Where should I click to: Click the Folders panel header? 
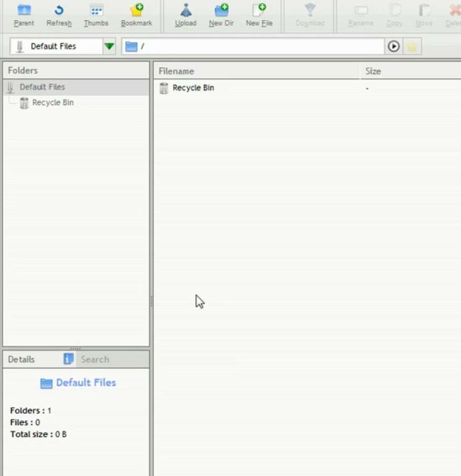pos(76,70)
